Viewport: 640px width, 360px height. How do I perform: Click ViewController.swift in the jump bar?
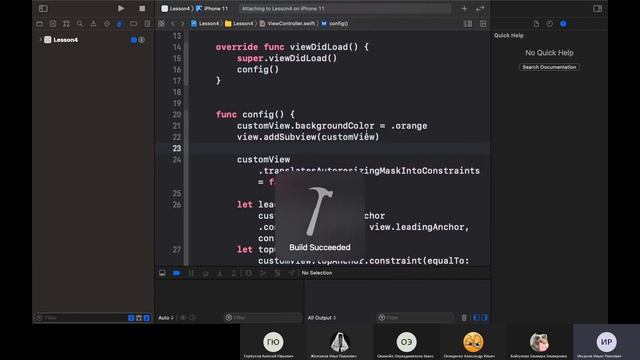point(287,24)
